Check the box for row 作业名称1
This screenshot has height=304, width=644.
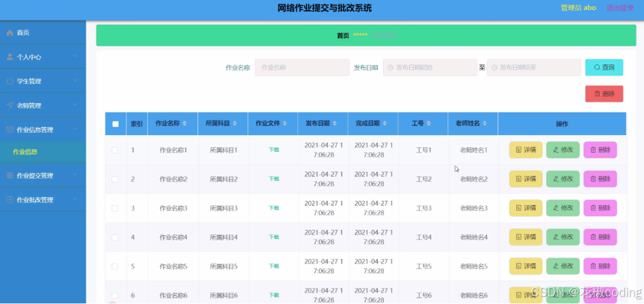point(115,150)
